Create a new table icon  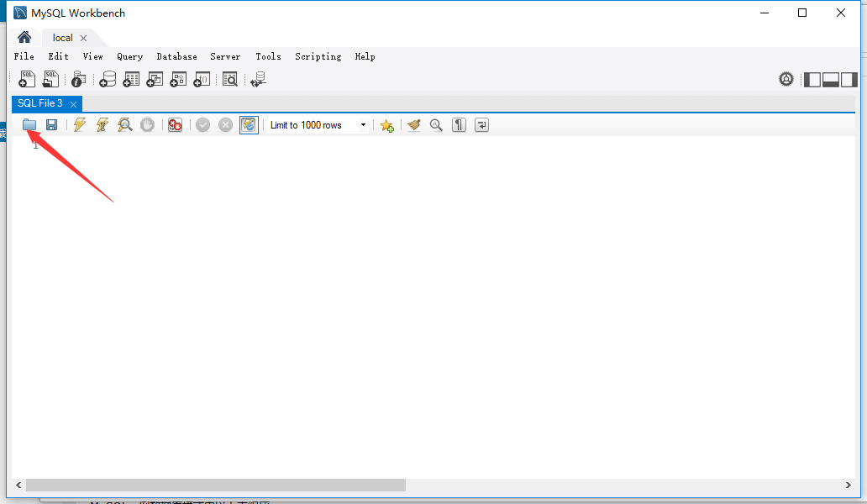coord(131,80)
